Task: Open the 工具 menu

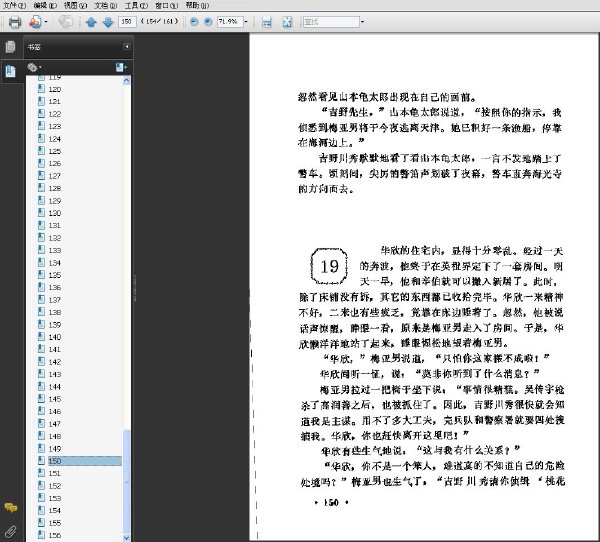Action: pyautogui.click(x=136, y=5)
